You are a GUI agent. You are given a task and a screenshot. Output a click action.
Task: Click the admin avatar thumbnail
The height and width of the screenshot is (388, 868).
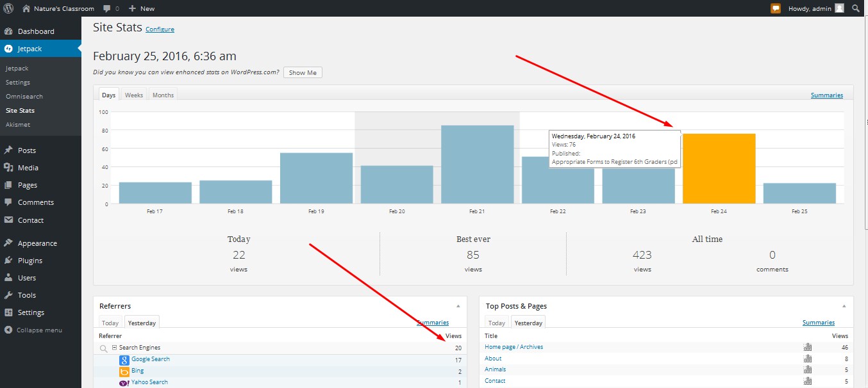(839, 8)
